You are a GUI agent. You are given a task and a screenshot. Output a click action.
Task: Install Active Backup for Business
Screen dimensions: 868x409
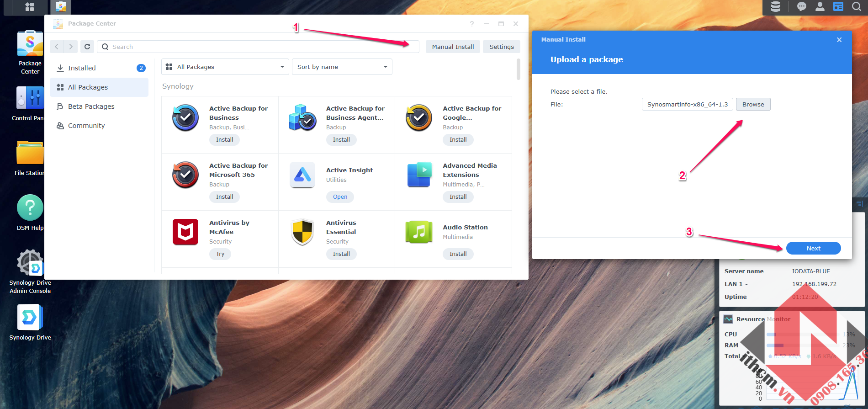coord(225,140)
